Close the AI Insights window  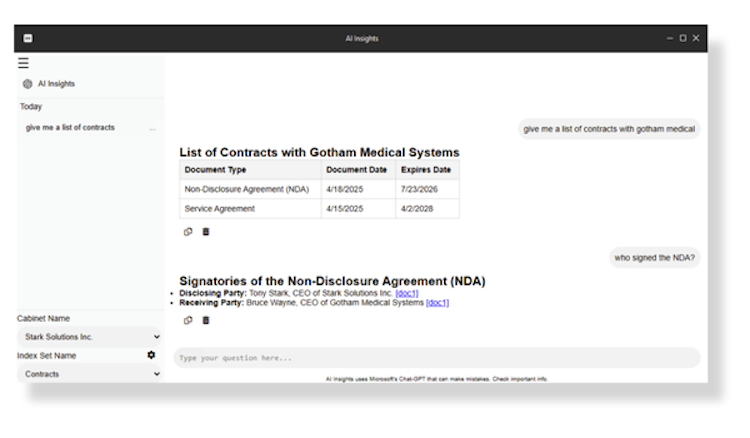pyautogui.click(x=696, y=38)
